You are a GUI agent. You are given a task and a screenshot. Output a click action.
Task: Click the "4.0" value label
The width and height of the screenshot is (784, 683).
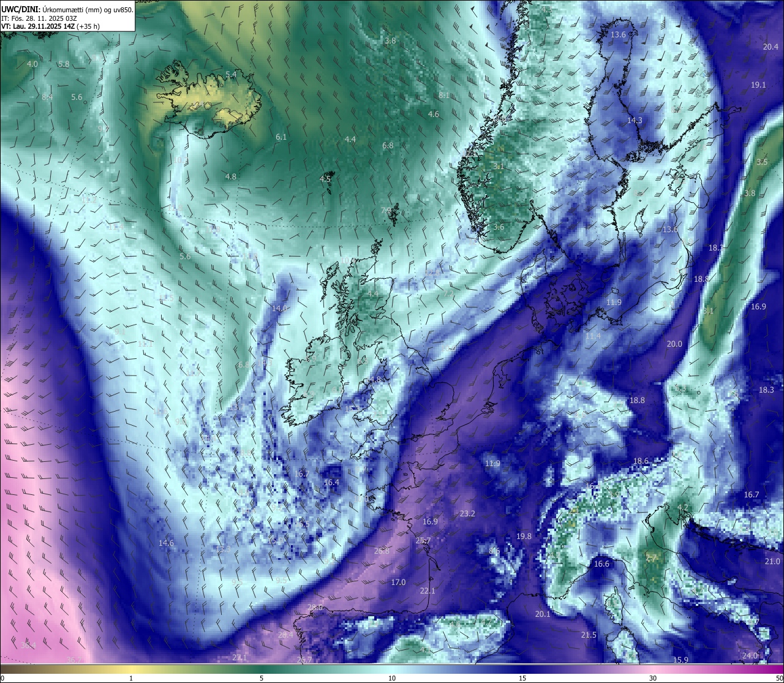[x=32, y=64]
